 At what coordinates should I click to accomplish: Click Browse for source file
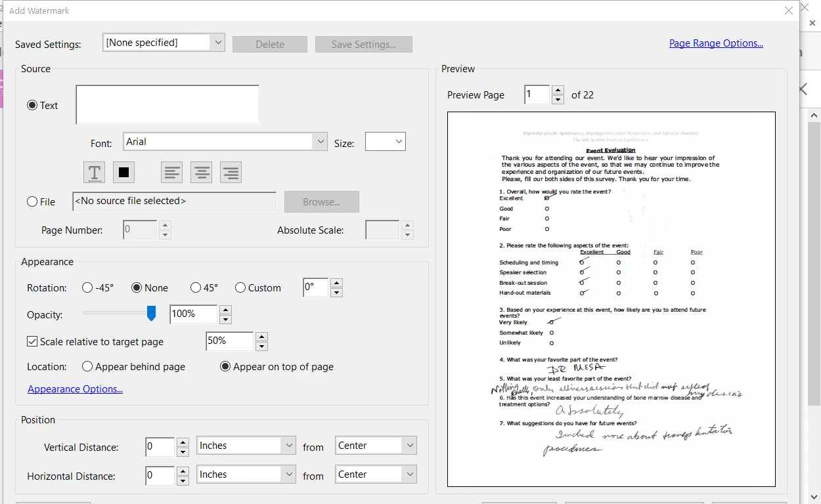coord(322,202)
